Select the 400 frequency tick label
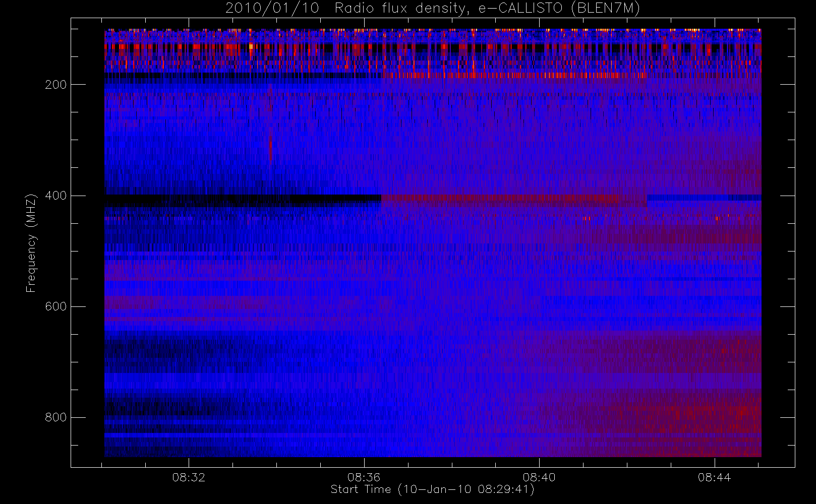816x504 pixels. coord(55,196)
